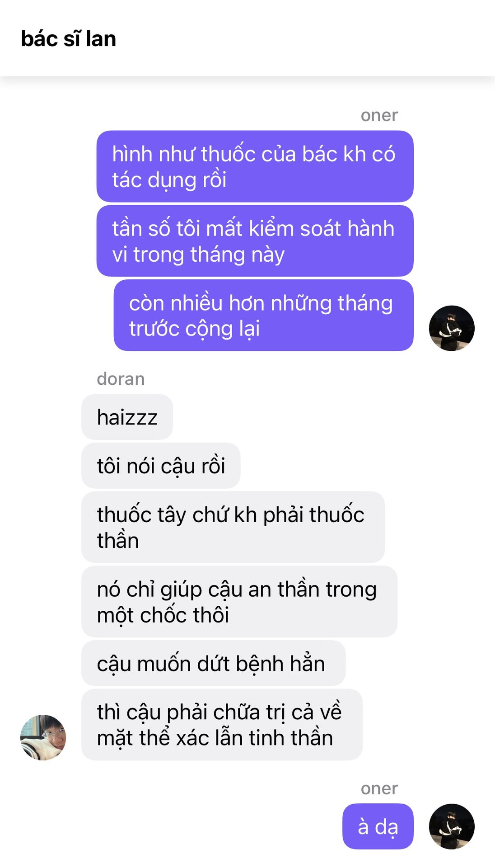Select the "còn nhiều hơn những tháng" bubble
495x868 pixels.
[x=263, y=315]
